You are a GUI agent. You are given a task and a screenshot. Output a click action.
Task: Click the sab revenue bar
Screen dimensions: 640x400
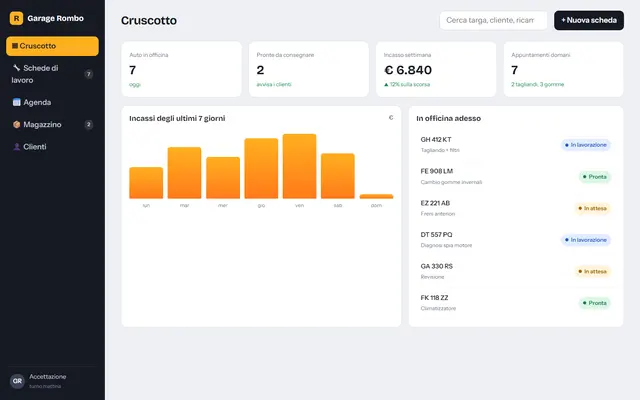tap(338, 176)
